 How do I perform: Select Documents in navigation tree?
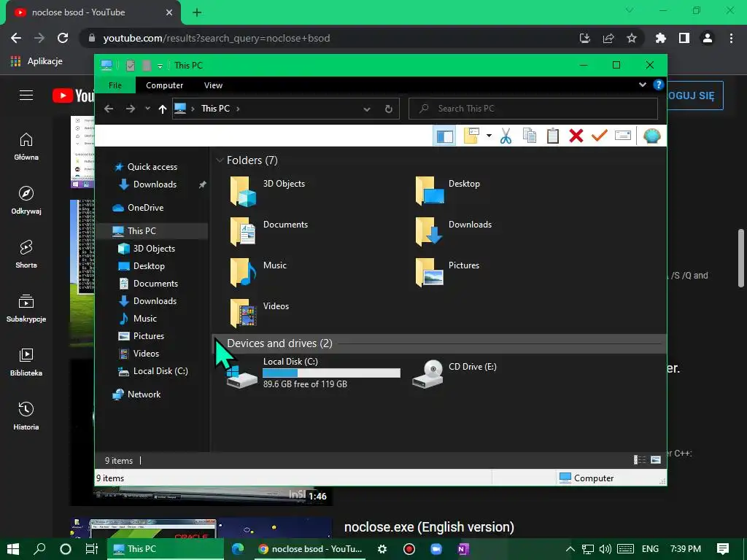[x=155, y=284]
